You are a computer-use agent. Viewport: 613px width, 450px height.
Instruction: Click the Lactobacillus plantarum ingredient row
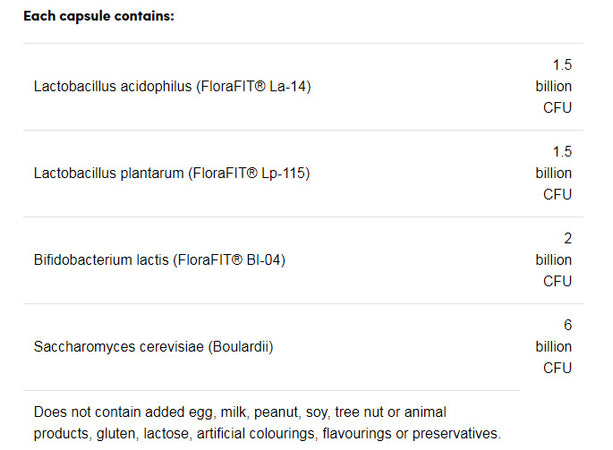pyautogui.click(x=171, y=174)
